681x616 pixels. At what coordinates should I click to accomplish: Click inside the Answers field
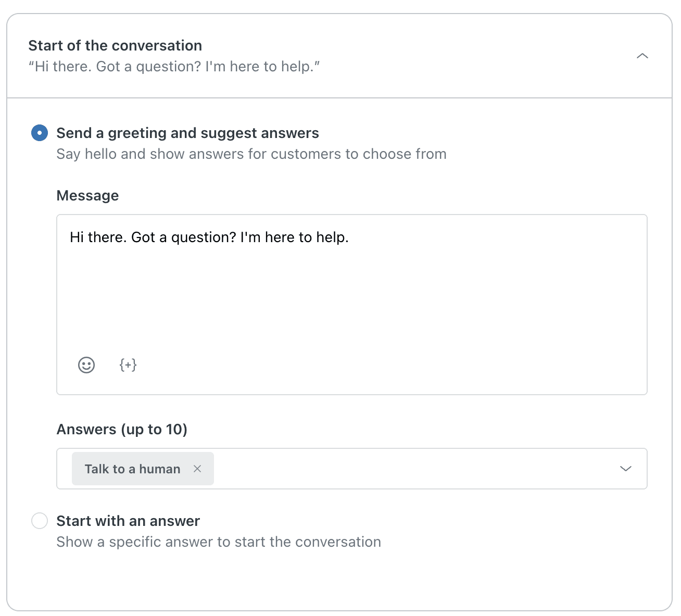pyautogui.click(x=364, y=469)
